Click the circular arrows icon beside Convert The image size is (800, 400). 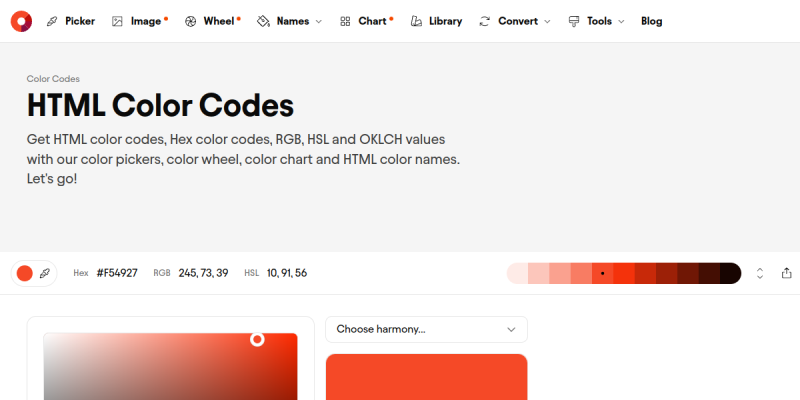pyautogui.click(x=485, y=21)
